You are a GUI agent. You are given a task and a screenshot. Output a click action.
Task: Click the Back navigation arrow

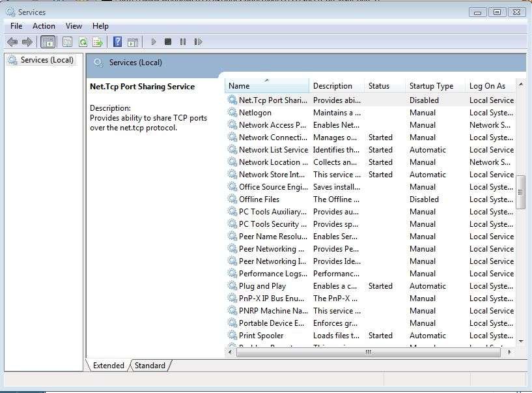pyautogui.click(x=12, y=41)
